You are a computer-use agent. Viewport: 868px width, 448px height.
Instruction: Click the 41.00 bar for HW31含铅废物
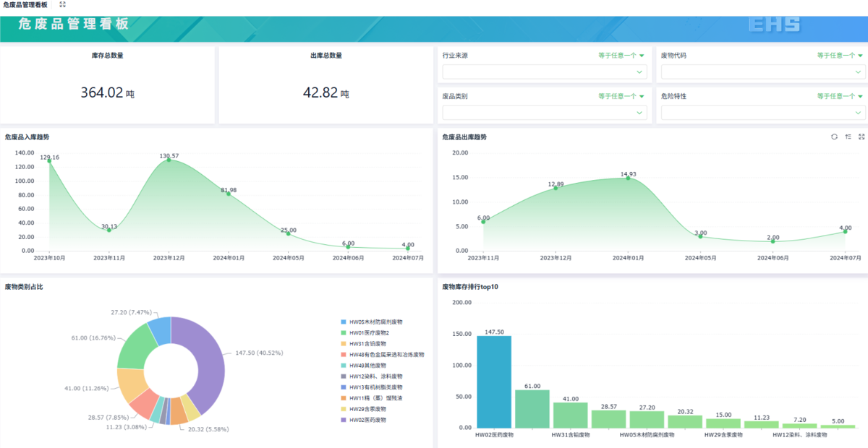(x=570, y=415)
